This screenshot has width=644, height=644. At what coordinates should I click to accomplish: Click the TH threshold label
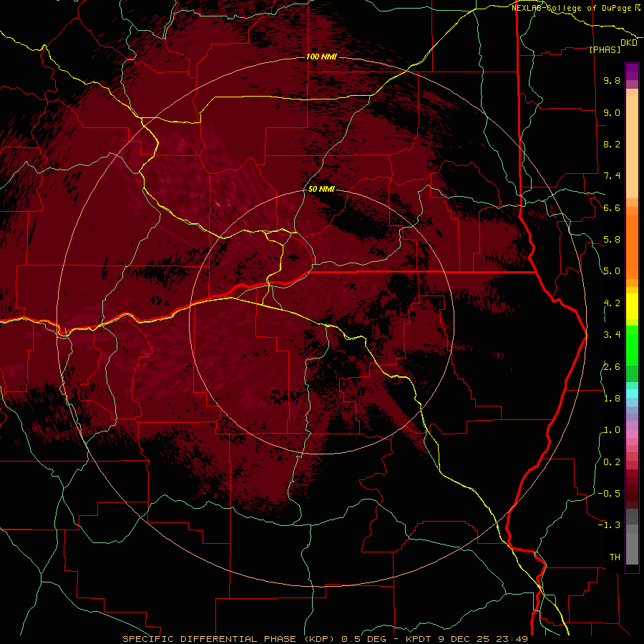615,557
